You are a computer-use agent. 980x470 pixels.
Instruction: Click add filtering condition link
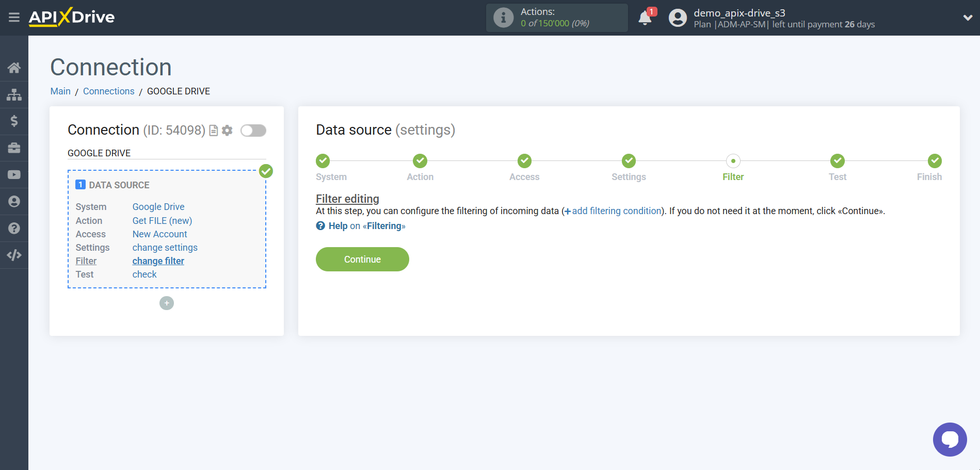click(x=613, y=211)
